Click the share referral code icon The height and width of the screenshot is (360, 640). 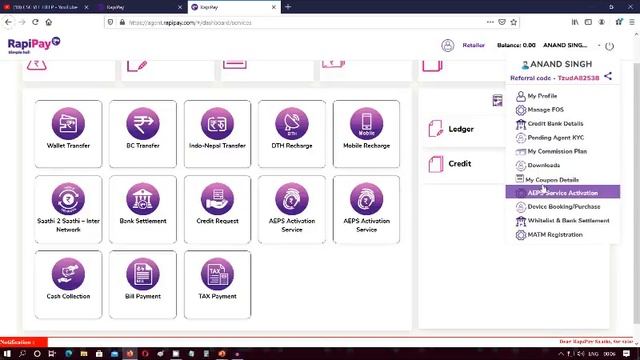pyautogui.click(x=608, y=76)
